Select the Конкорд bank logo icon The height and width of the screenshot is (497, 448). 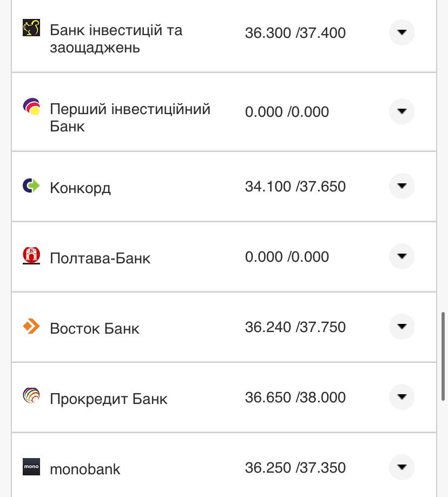click(30, 186)
